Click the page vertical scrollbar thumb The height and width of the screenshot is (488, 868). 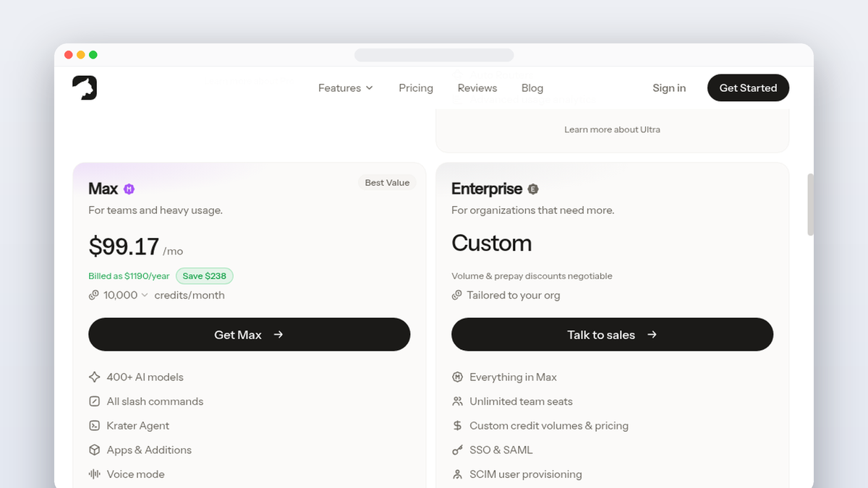point(810,205)
